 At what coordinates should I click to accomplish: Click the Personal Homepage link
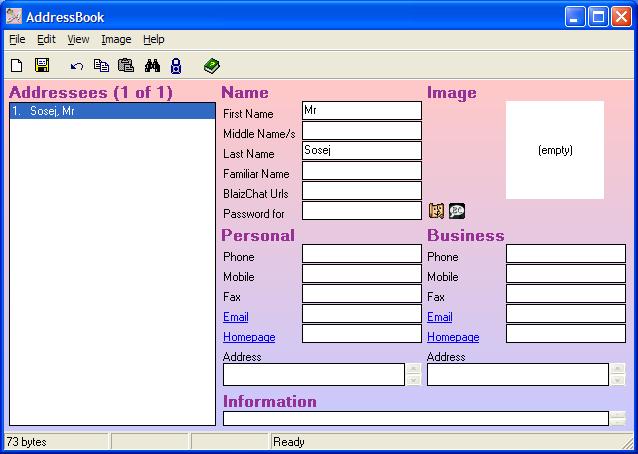tap(249, 337)
